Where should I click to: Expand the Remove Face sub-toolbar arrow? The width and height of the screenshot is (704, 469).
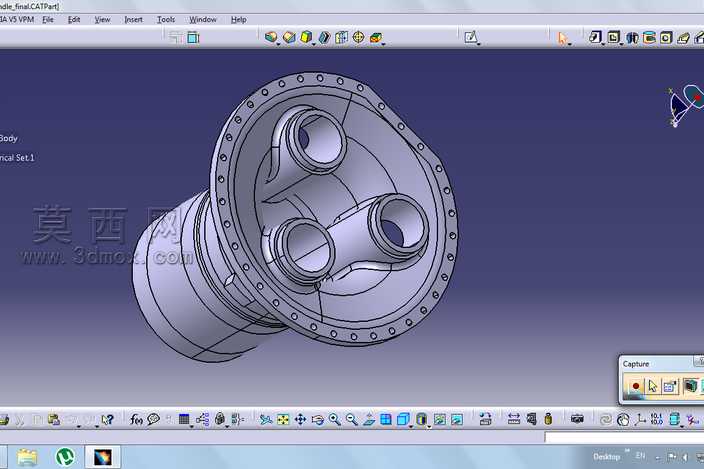[383, 44]
